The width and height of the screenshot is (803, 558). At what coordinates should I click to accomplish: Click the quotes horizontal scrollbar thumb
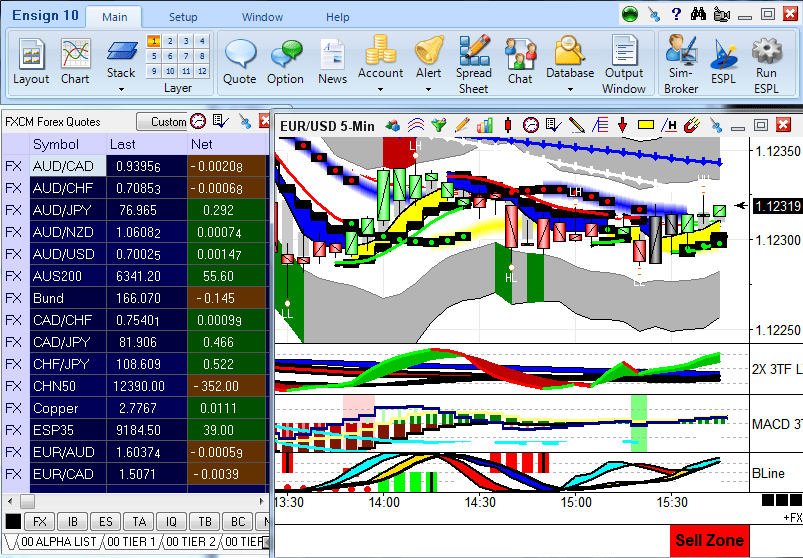point(27,501)
